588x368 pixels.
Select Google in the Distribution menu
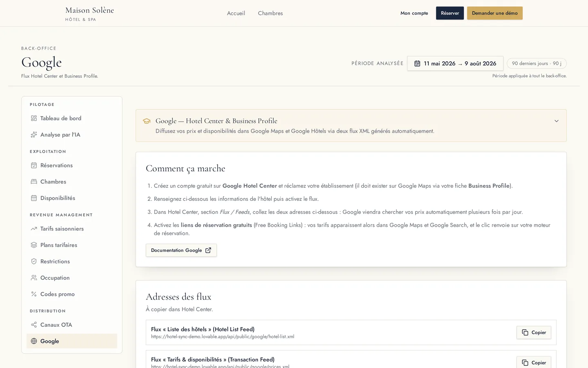pyautogui.click(x=72, y=341)
